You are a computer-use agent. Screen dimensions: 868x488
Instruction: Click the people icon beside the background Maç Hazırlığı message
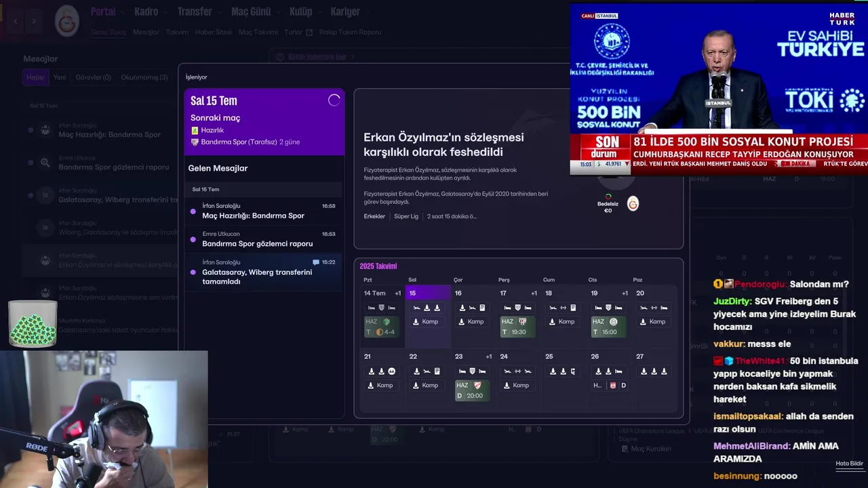45,129
